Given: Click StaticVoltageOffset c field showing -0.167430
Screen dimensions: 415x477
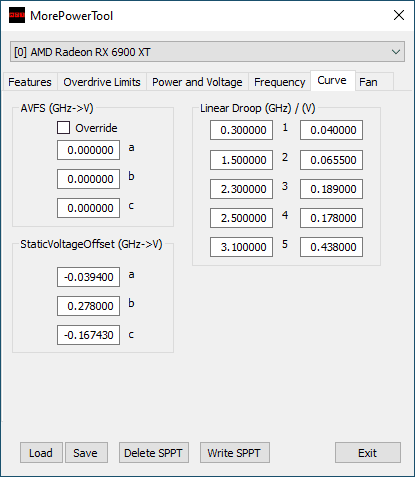Looking at the screenshot, I should [x=88, y=335].
